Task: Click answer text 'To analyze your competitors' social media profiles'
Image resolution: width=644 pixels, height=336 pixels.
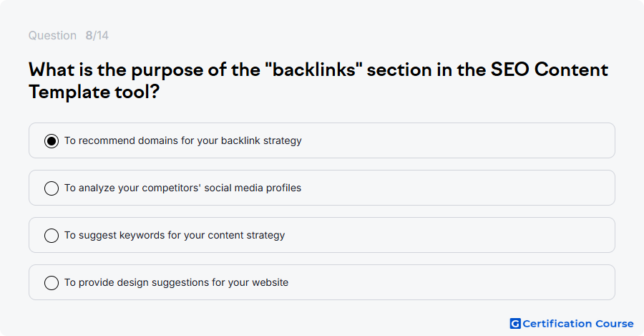Action: (182, 188)
